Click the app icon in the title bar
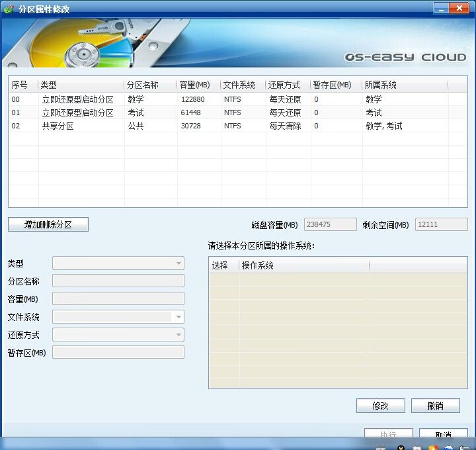Screen dimensions: 476x450 click(x=9, y=9)
